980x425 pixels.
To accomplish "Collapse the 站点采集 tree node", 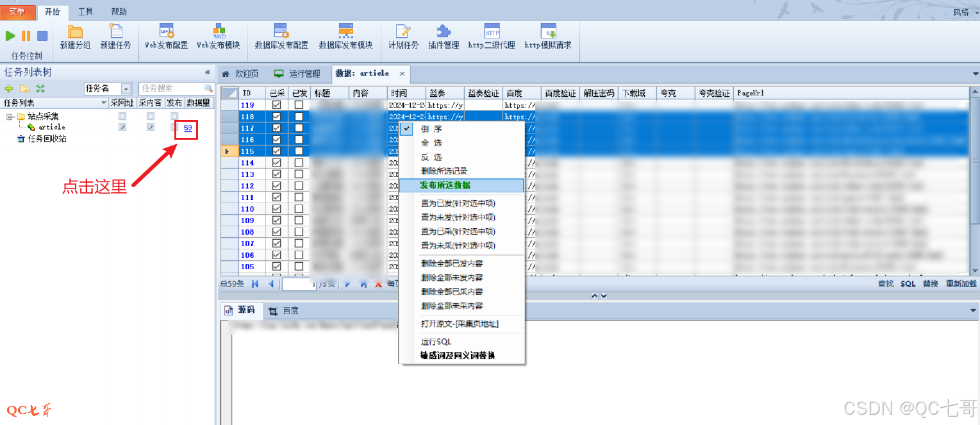I will tap(10, 117).
